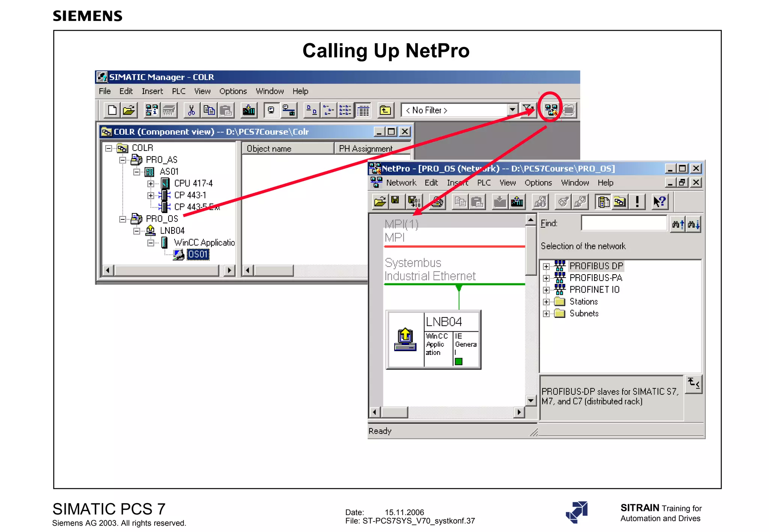This screenshot has width=769, height=532.
Task: Click the Display cross-project network view icon
Action: coord(620,202)
